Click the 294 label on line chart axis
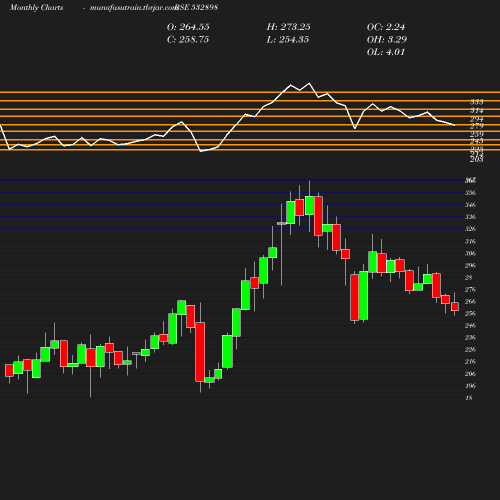This screenshot has height=500, width=500. coord(477,119)
